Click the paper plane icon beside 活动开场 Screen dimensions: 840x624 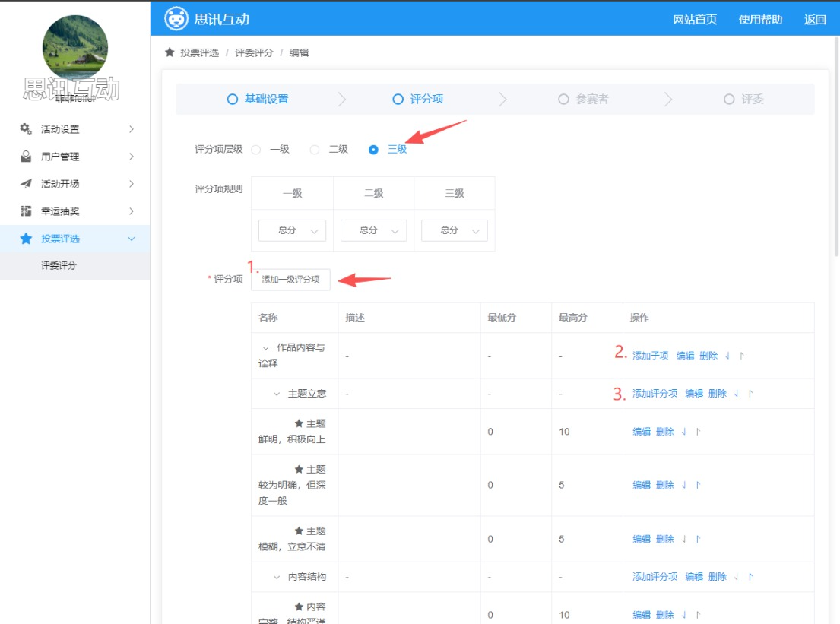coord(26,184)
